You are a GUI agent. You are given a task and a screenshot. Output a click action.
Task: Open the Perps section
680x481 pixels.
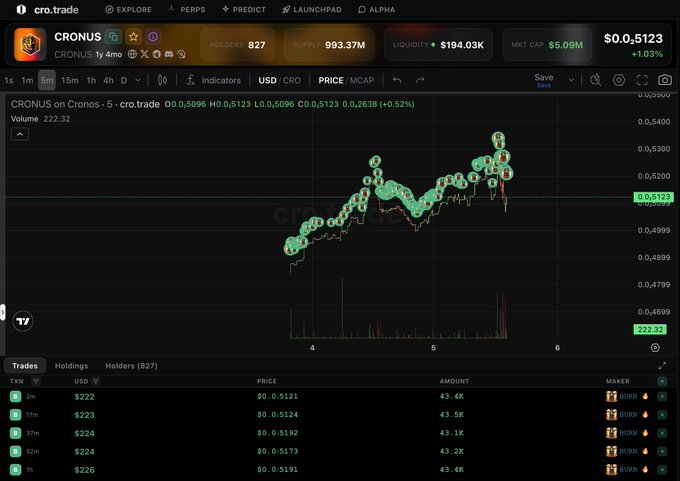(187, 10)
